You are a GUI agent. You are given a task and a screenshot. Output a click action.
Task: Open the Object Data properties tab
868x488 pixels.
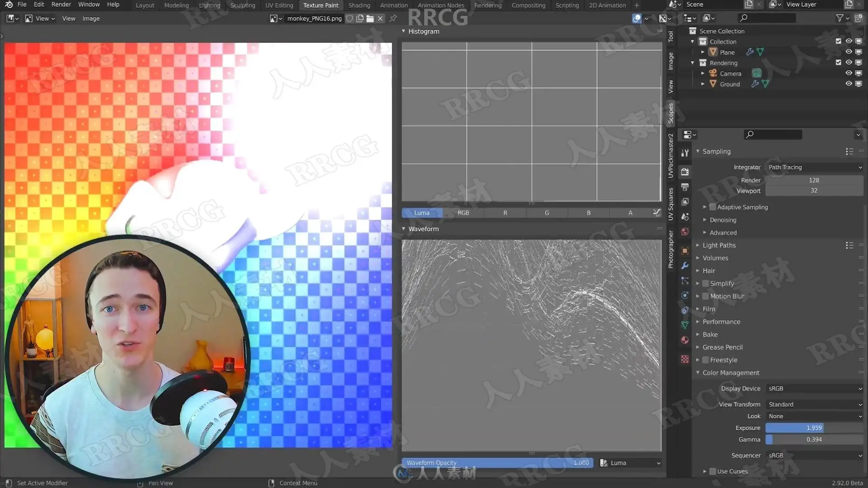685,325
